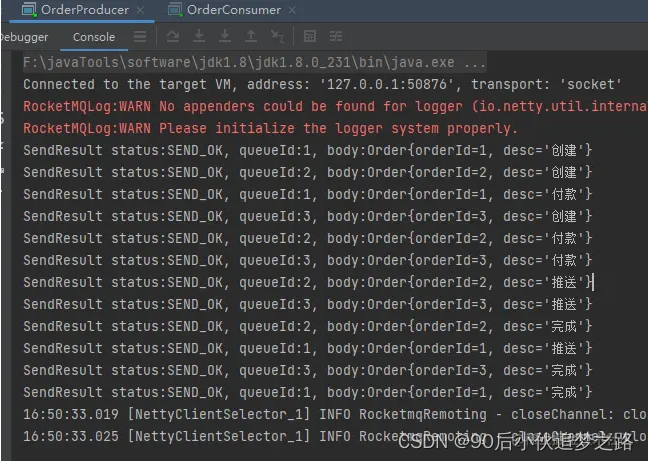Viewport: 650px width, 461px height.
Task: Close the OrderConsumer tab
Action: pyautogui.click(x=292, y=10)
